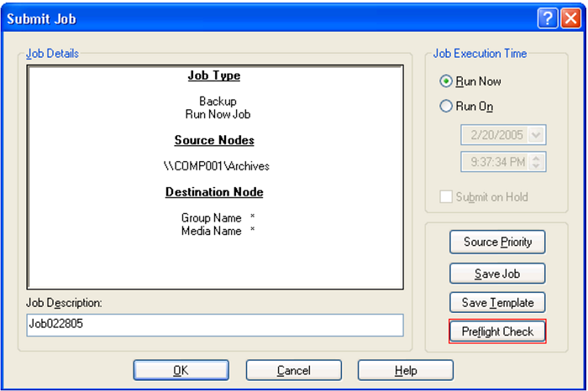The width and height of the screenshot is (588, 391).
Task: Click the Source Priority button
Action: 497,242
